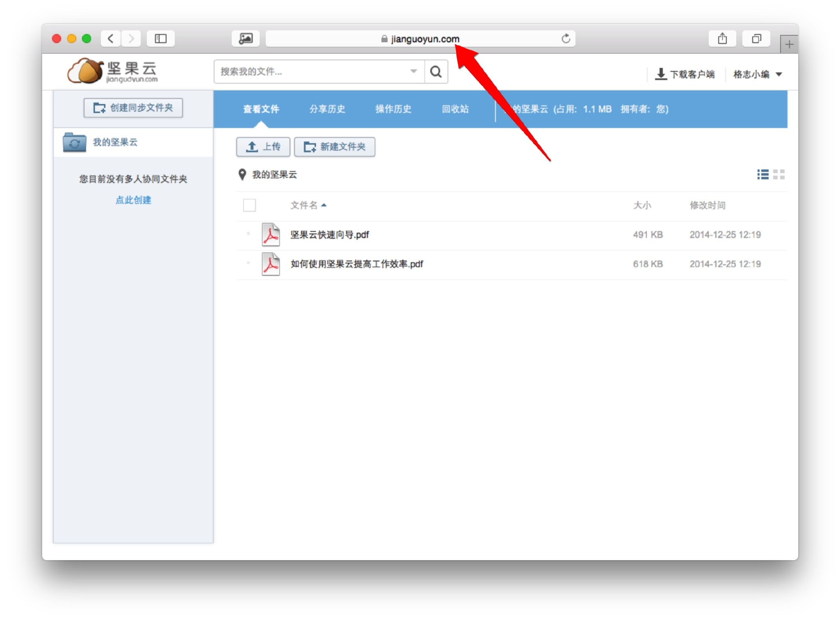Screen dimensions: 840x620
Task: Switch to list view icon
Action: click(762, 174)
